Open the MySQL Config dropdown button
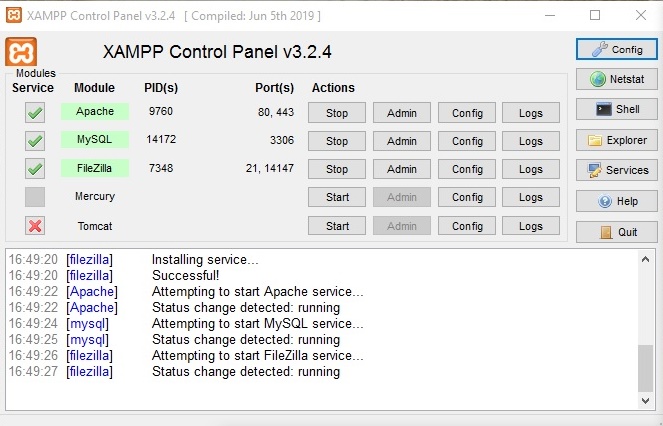The width and height of the screenshot is (663, 426). click(x=467, y=141)
